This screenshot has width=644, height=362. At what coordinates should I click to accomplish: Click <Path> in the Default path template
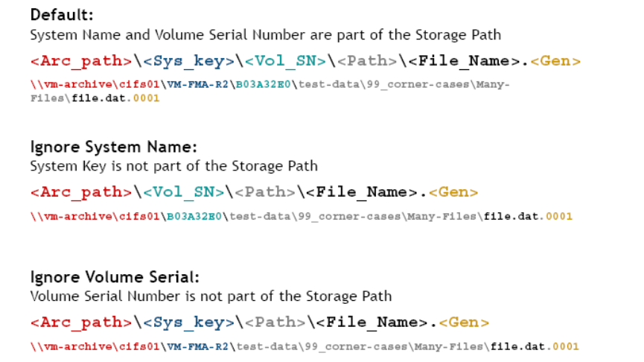tap(367, 61)
